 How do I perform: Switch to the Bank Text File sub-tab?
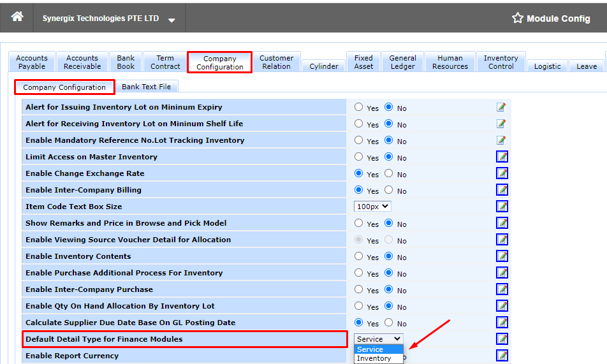click(147, 87)
